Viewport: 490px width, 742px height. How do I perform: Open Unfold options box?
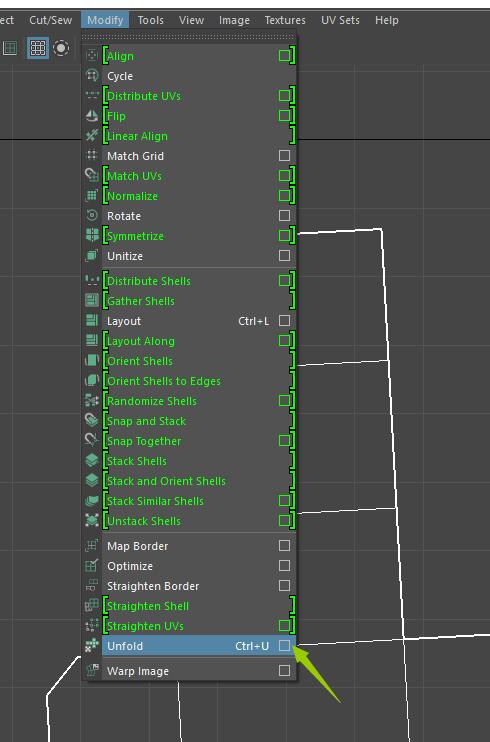click(284, 645)
